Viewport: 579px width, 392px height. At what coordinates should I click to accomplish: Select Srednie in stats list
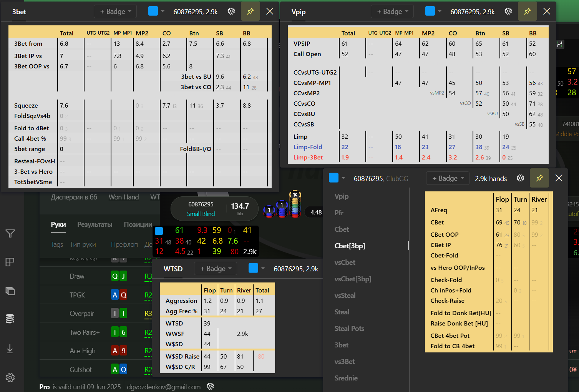(346, 378)
